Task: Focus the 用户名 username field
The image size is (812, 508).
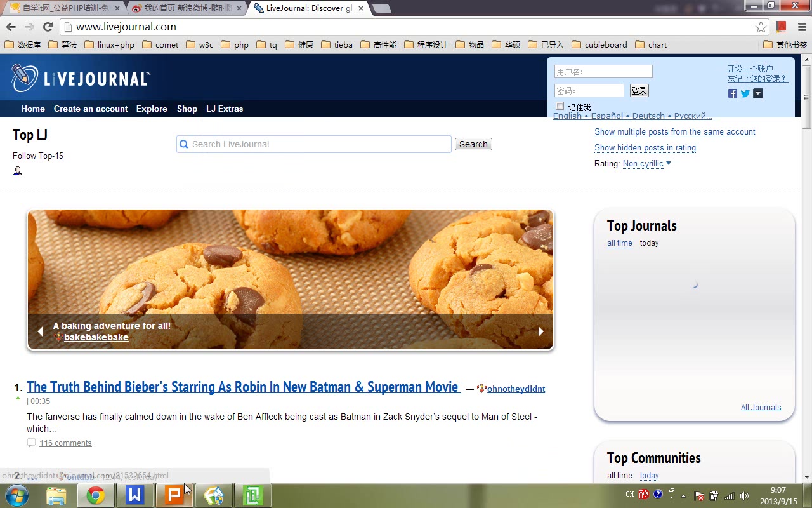Action: [x=603, y=72]
